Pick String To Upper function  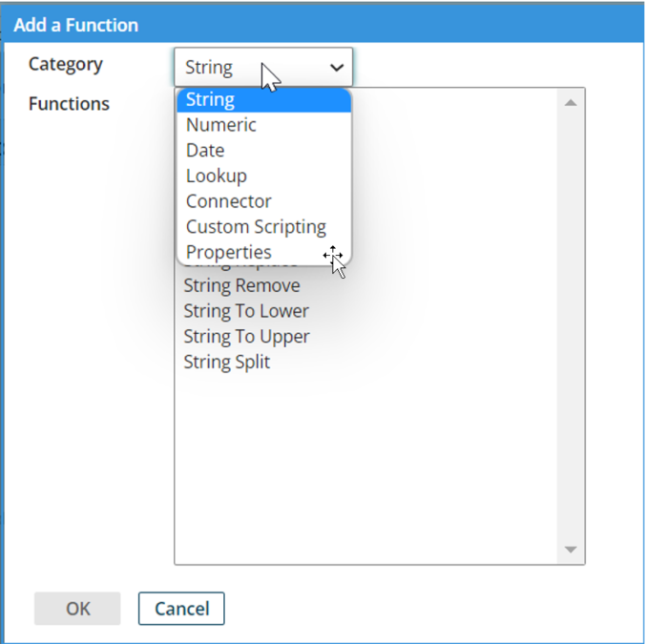pyautogui.click(x=246, y=337)
